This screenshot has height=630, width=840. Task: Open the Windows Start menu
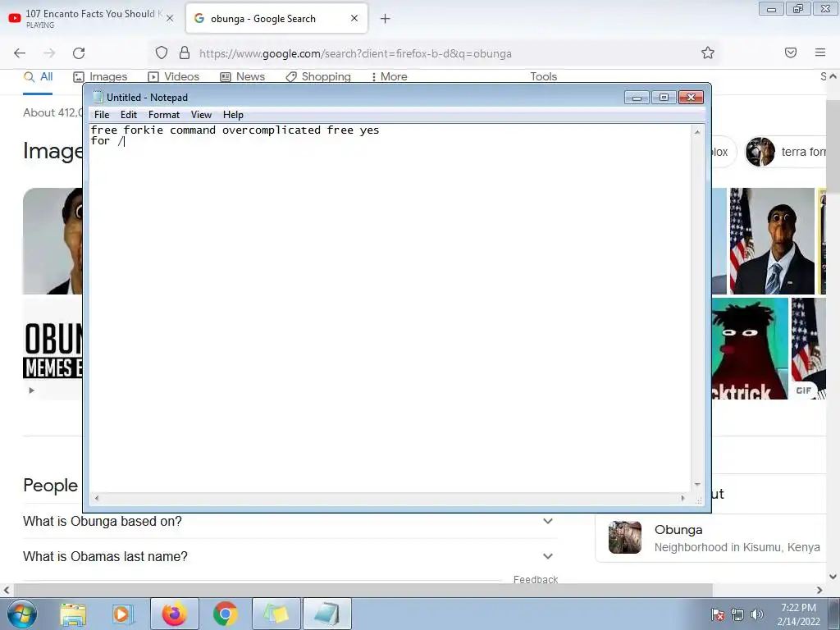[x=22, y=614]
